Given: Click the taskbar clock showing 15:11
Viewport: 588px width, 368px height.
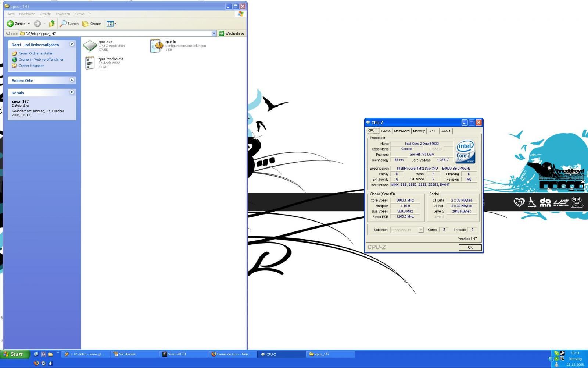Looking at the screenshot, I should (x=575, y=353).
